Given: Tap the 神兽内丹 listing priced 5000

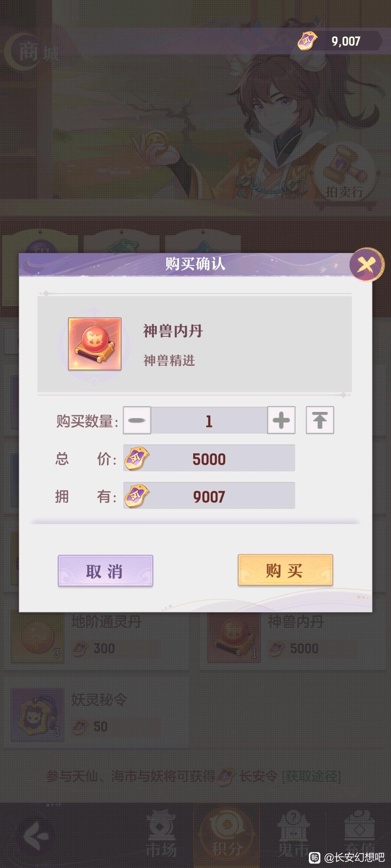Looking at the screenshot, I should coord(293,637).
